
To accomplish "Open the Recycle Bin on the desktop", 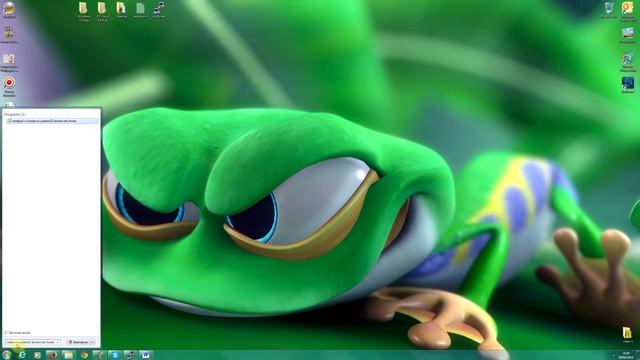I will click(609, 10).
